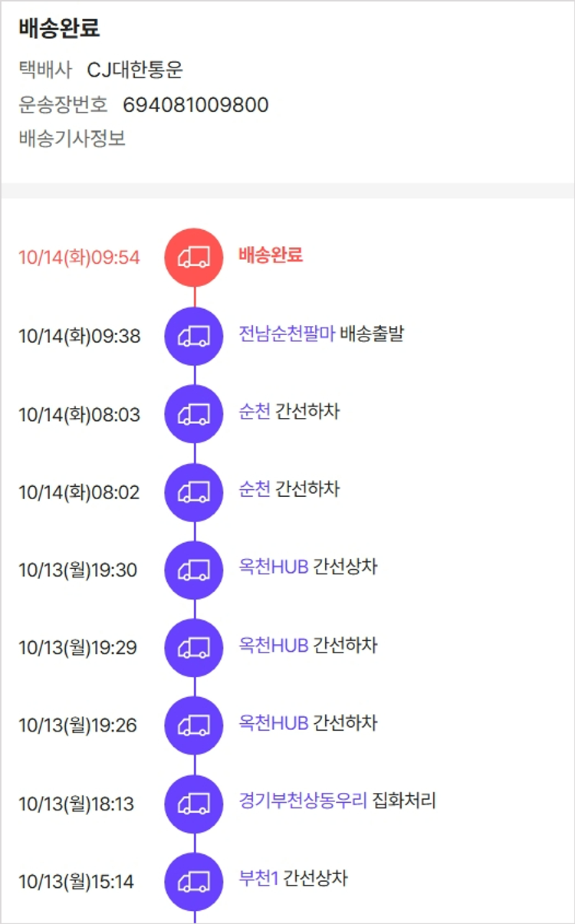Open 옥천HUB link at 19:30 간선상차

[x=274, y=568]
